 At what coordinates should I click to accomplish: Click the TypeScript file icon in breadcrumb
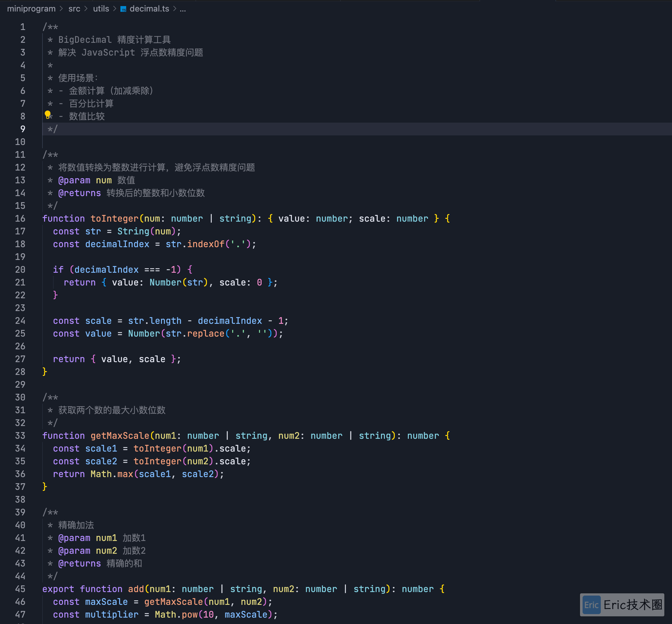coord(123,9)
